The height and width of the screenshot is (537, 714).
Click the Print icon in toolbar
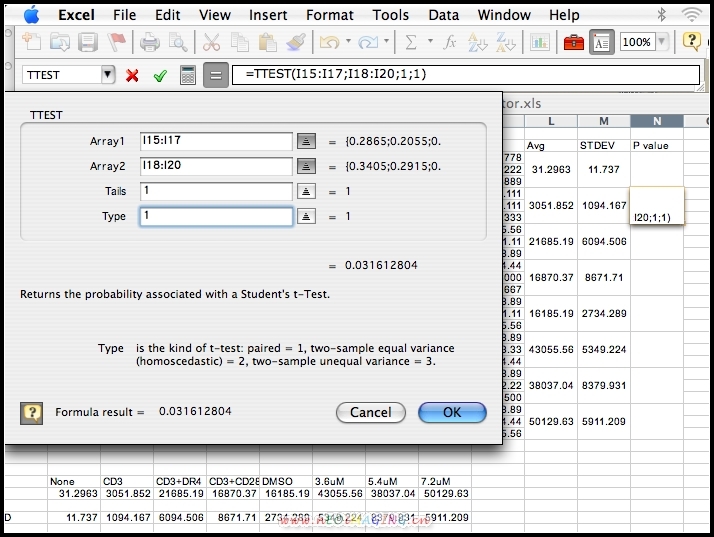pyautogui.click(x=149, y=42)
